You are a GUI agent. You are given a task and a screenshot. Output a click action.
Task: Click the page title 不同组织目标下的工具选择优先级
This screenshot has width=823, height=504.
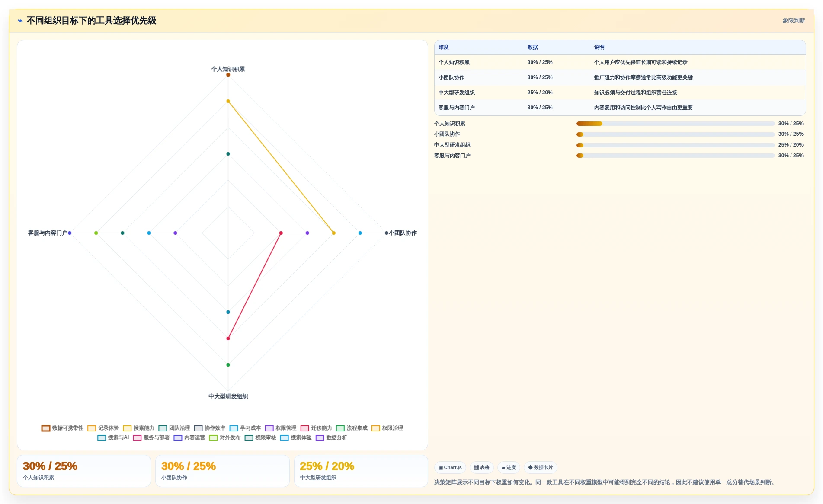(91, 21)
